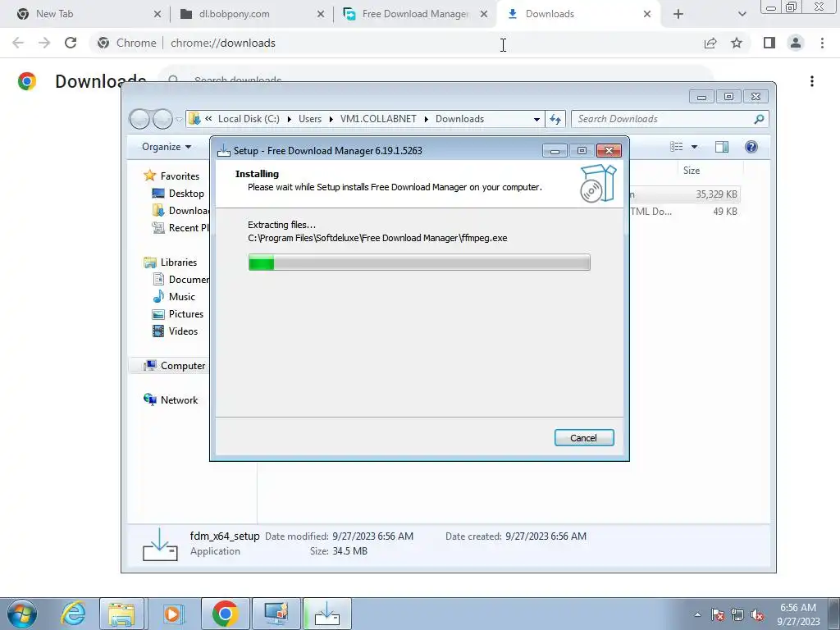Open a new Chrome tab
This screenshot has width=840, height=630.
[678, 14]
